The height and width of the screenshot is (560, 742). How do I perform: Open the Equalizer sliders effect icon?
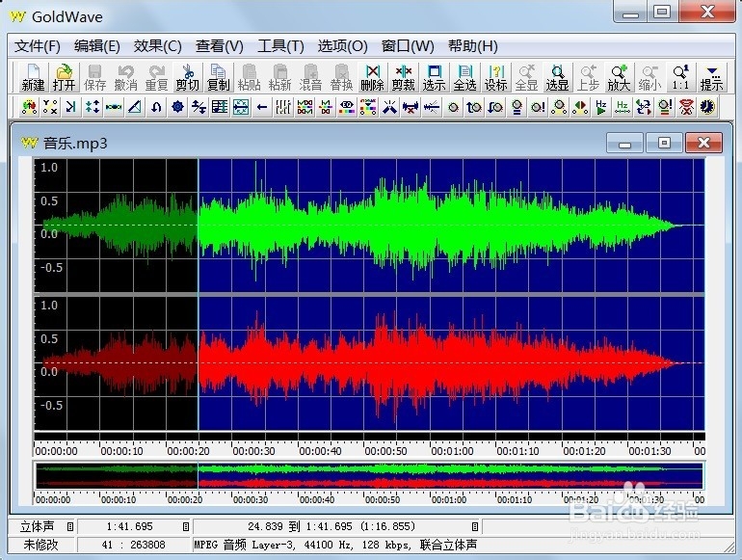click(x=283, y=107)
